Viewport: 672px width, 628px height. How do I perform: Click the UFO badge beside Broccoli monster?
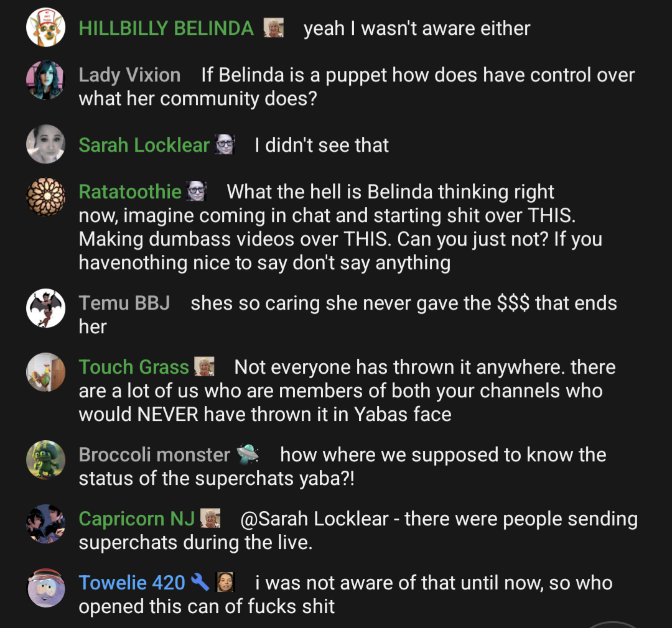[x=248, y=454]
